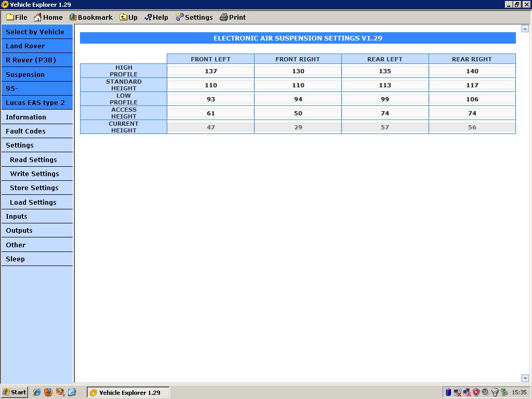Edit High Profile Front Left value 137
Image resolution: width=532 pixels, height=399 pixels.
211,71
